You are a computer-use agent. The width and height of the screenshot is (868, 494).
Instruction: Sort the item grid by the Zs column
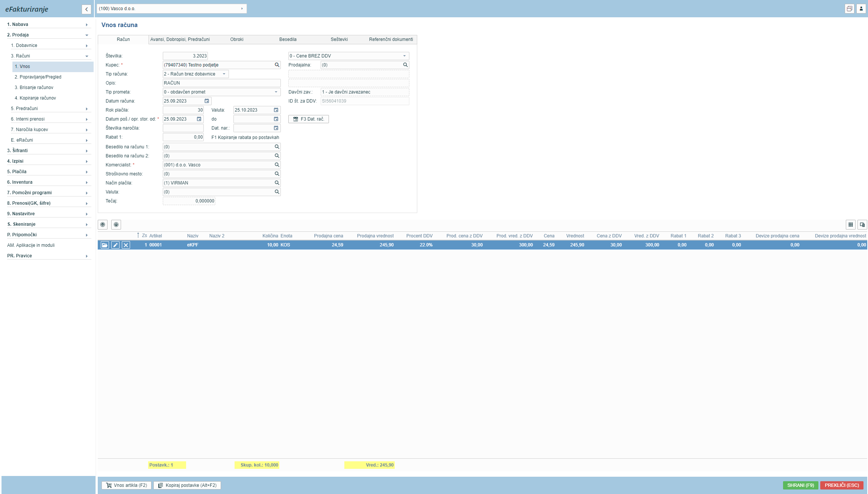(x=144, y=236)
